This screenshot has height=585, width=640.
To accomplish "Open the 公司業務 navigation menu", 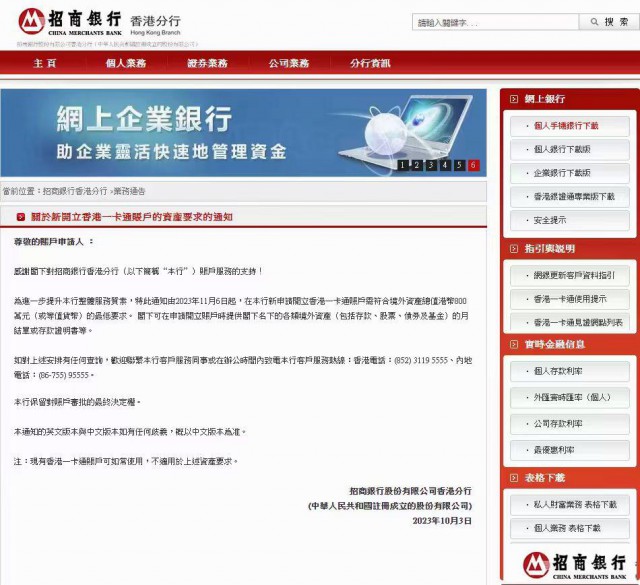I will coord(288,63).
